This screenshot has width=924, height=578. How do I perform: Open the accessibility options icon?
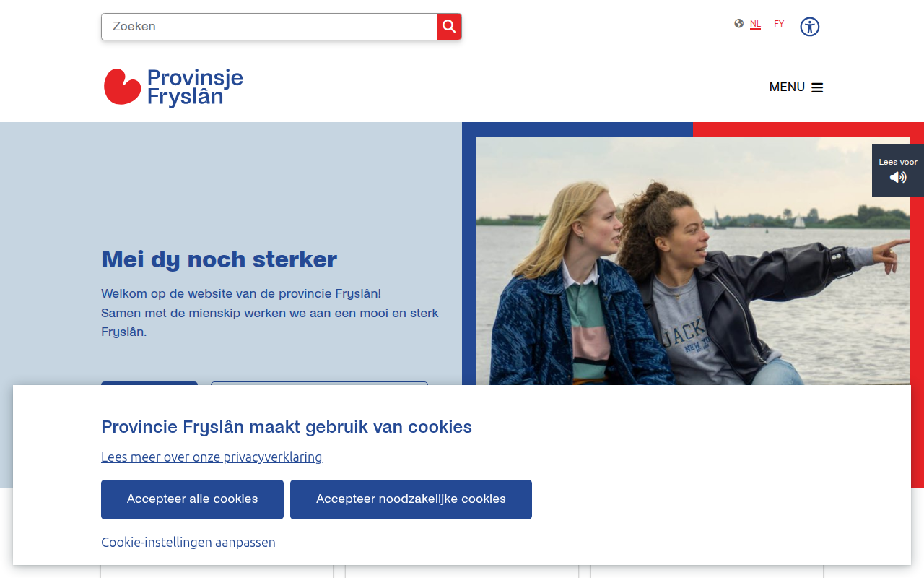coord(810,27)
